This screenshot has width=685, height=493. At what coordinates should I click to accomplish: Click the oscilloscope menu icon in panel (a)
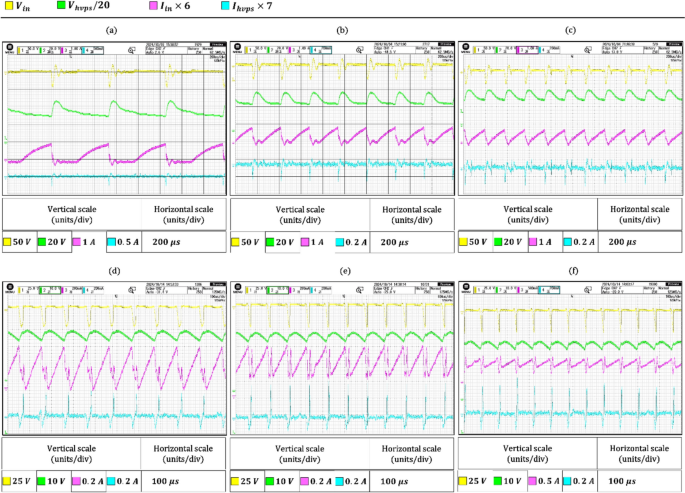[10, 48]
